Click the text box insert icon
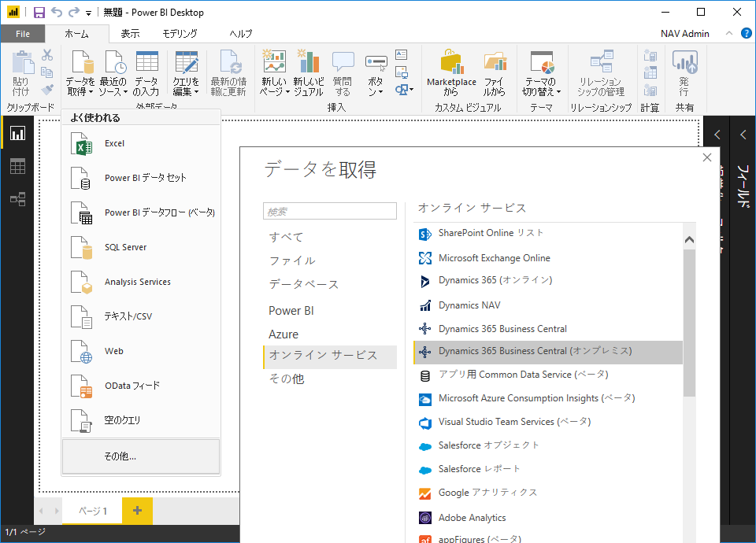The image size is (756, 543). 401,55
